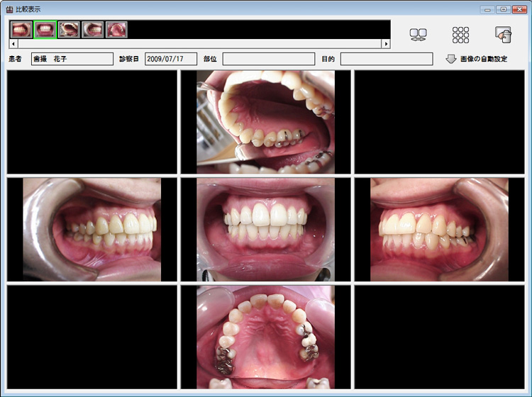The width and height of the screenshot is (532, 397).
Task: Click the down arrow icon beside 画像の自動設定
Action: (x=450, y=59)
